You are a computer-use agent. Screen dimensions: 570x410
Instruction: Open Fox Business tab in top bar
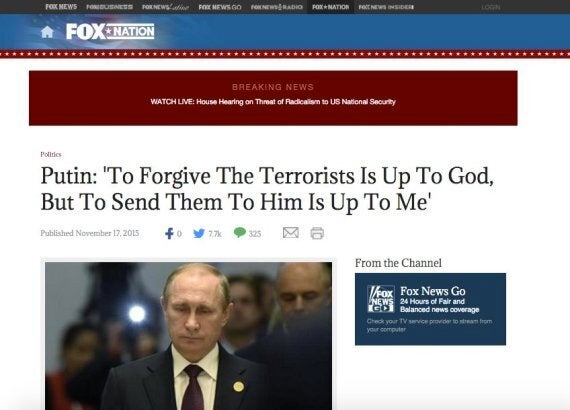(x=109, y=7)
